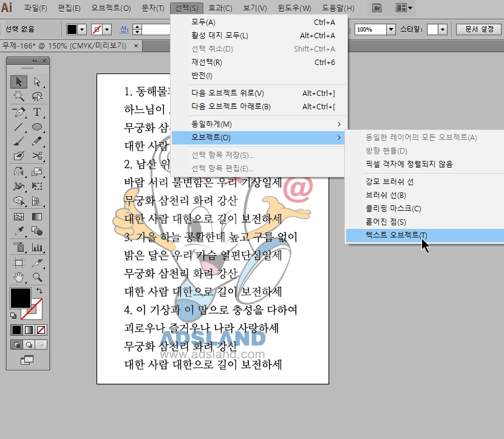Viewport: 504px width, 439px height.
Task: Activate the Scale tool
Action: pyautogui.click(x=37, y=172)
